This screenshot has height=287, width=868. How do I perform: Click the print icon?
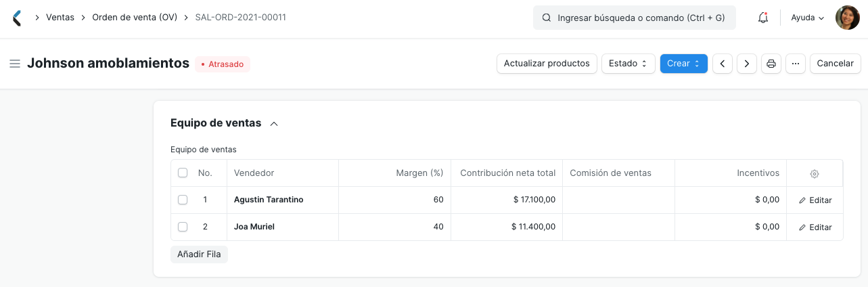pos(771,64)
